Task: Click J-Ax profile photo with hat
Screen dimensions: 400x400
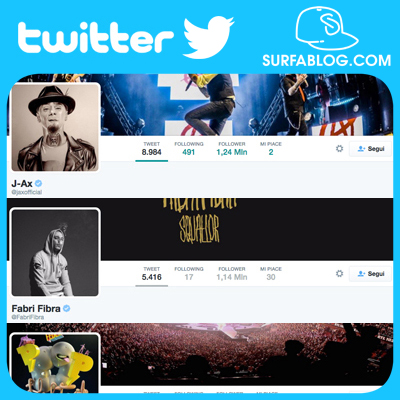Action: (55, 127)
